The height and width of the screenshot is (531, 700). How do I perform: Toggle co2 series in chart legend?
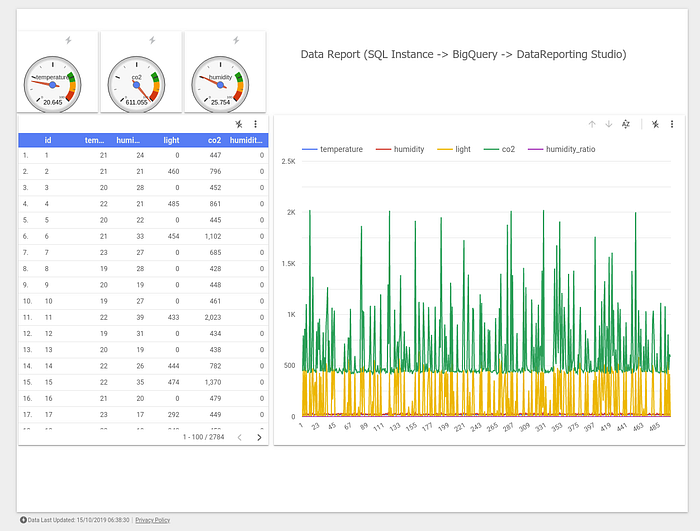tap(500, 149)
